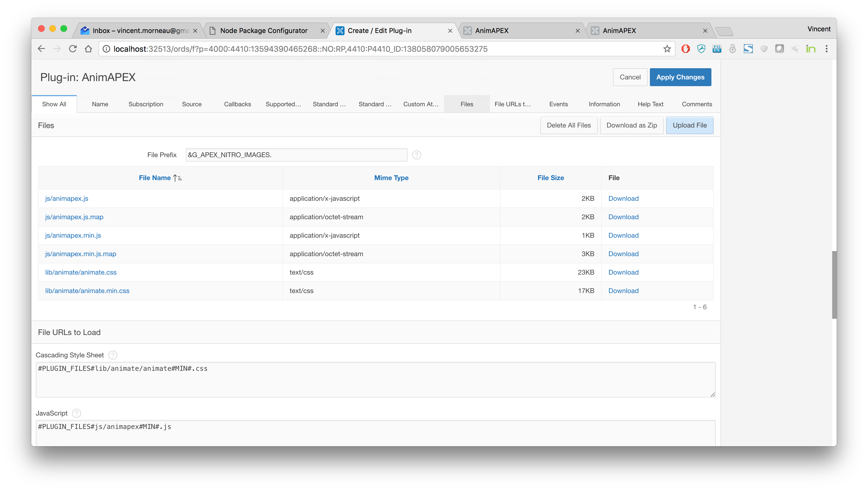Reload the page using refresh icon
Viewport: 868px width, 491px height.
tap(73, 49)
